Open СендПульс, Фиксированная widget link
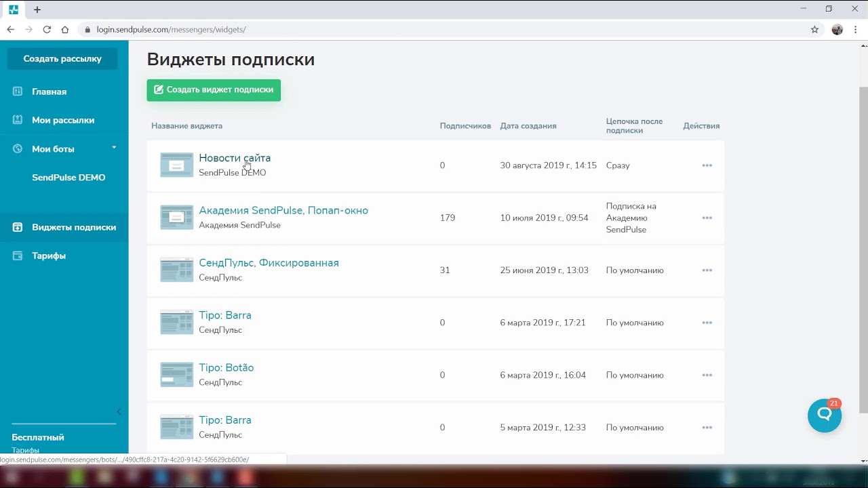Image resolution: width=868 pixels, height=488 pixels. click(x=269, y=263)
